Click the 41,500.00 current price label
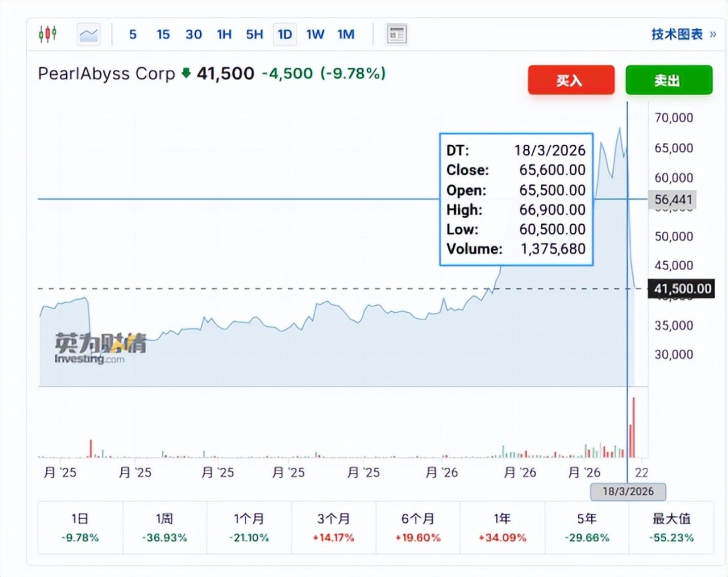The width and height of the screenshot is (728, 577). (681, 289)
